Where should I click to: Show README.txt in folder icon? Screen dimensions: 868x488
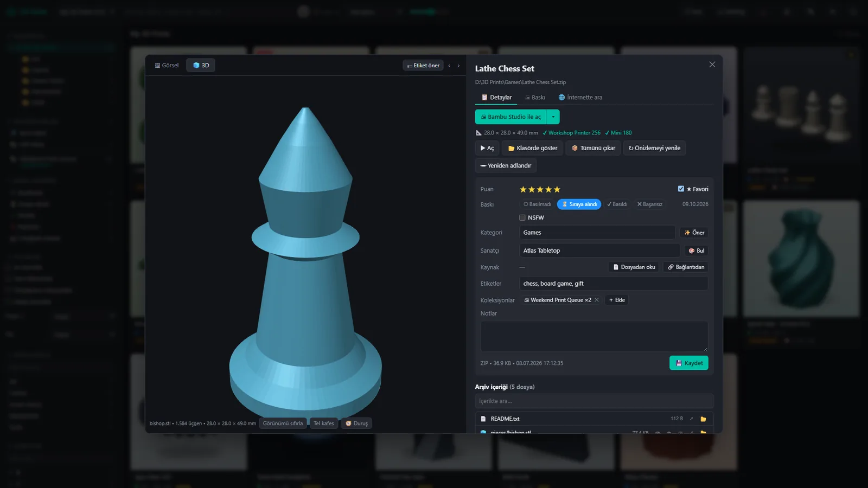(x=703, y=419)
